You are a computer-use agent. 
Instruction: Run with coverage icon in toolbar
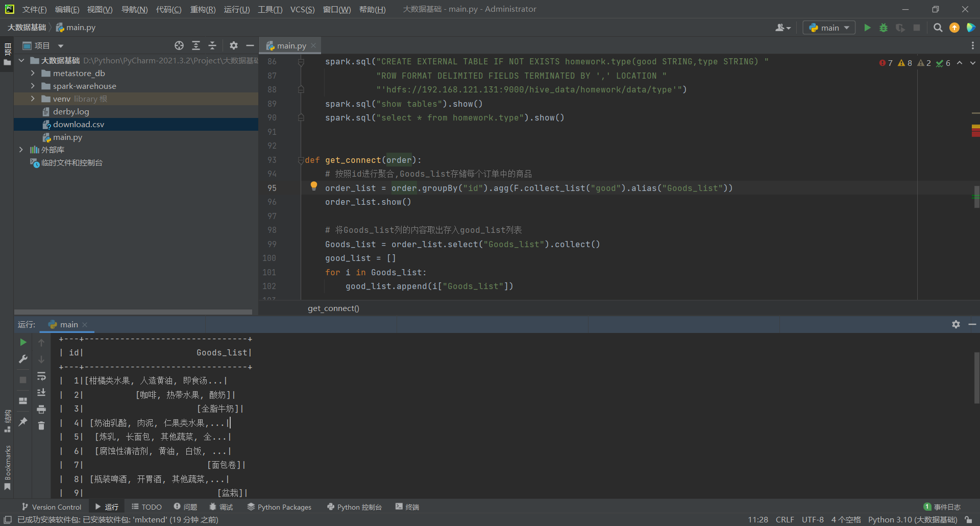point(900,28)
